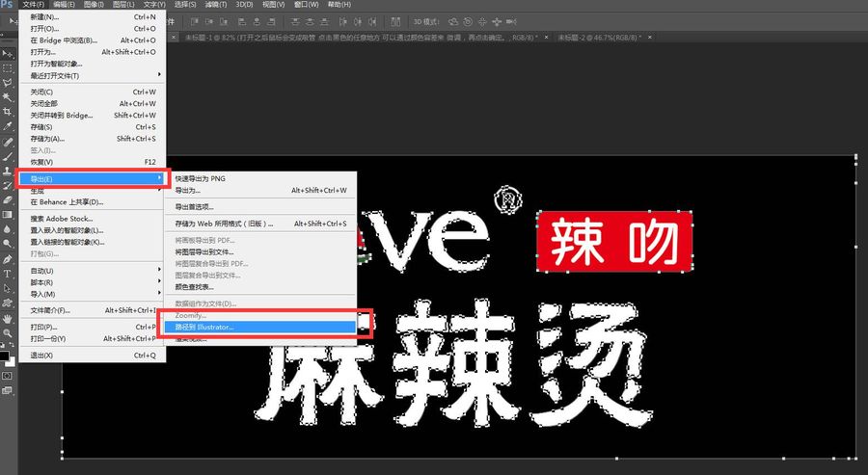Select the Move tool in toolbox
This screenshot has height=475, width=868.
coord(7,54)
